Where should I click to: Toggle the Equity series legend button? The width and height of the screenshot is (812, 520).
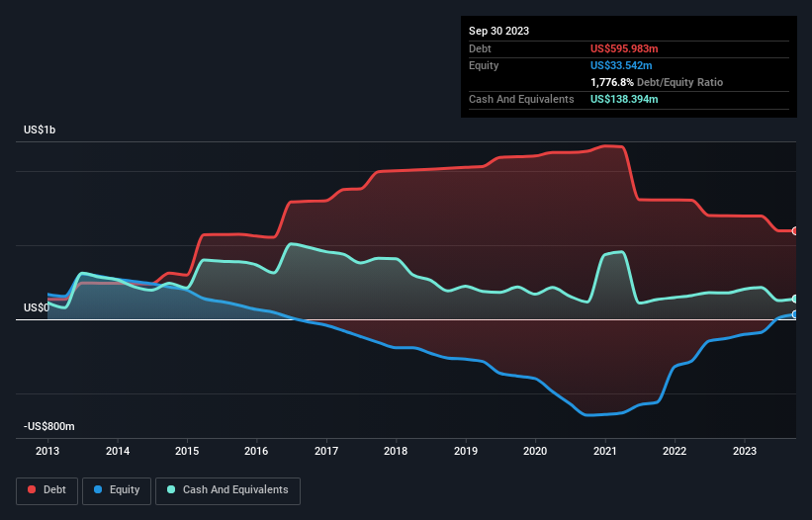pyautogui.click(x=117, y=490)
